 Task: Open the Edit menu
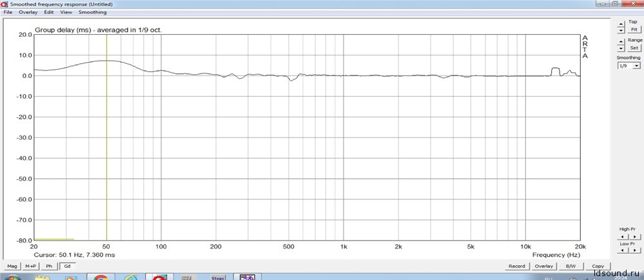49,12
